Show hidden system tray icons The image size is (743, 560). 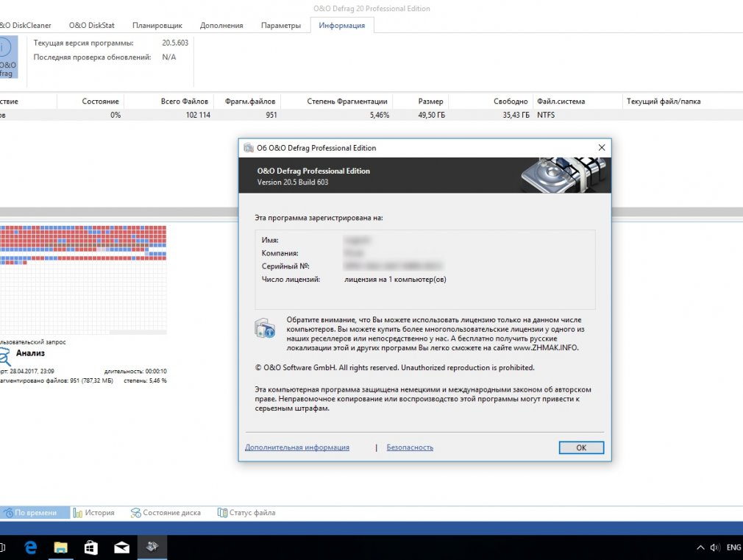(700, 547)
